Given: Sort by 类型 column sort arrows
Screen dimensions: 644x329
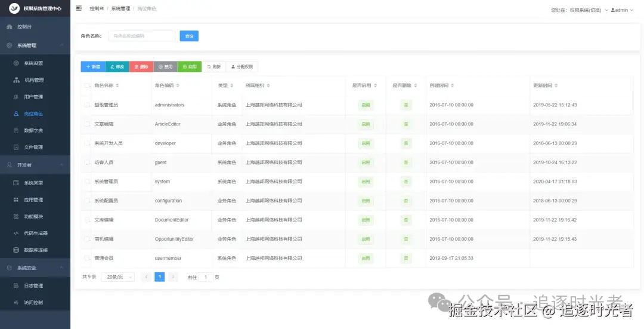Looking at the screenshot, I should pos(231,85).
